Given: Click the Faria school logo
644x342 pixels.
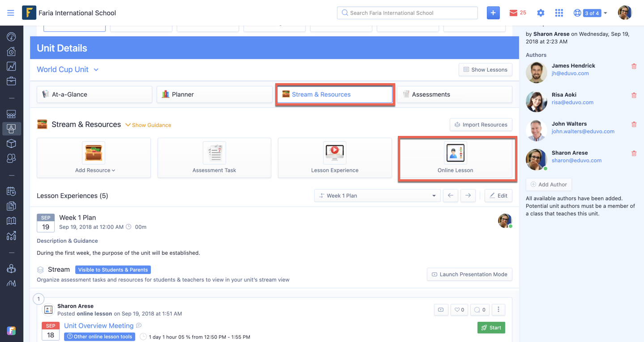Looking at the screenshot, I should coord(29,13).
